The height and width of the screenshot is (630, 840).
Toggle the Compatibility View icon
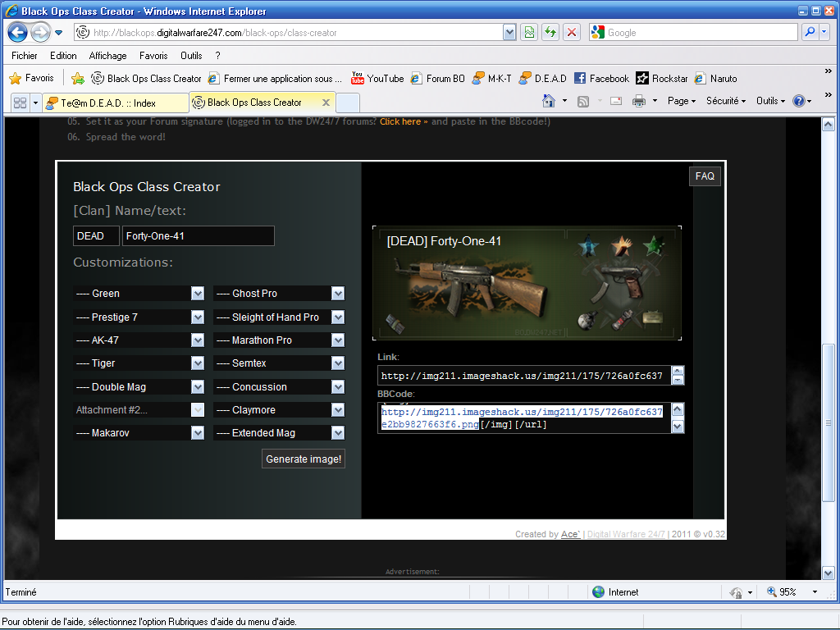529,33
